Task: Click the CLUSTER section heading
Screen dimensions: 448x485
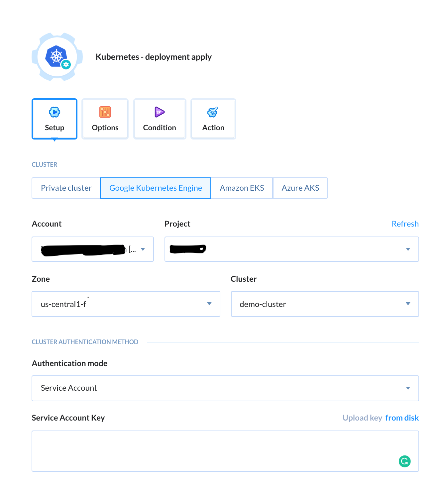Action: pos(45,165)
